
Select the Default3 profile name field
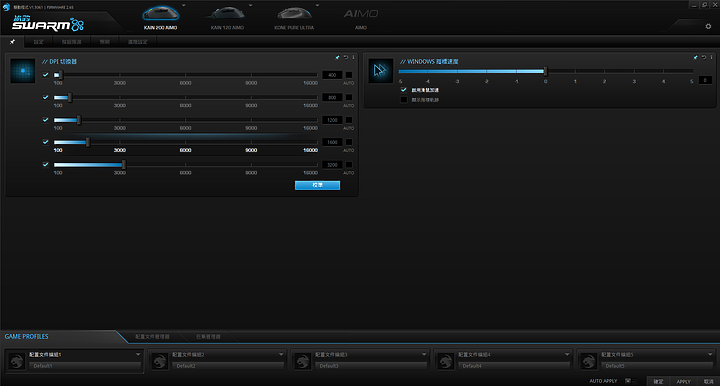pyautogui.click(x=371, y=366)
